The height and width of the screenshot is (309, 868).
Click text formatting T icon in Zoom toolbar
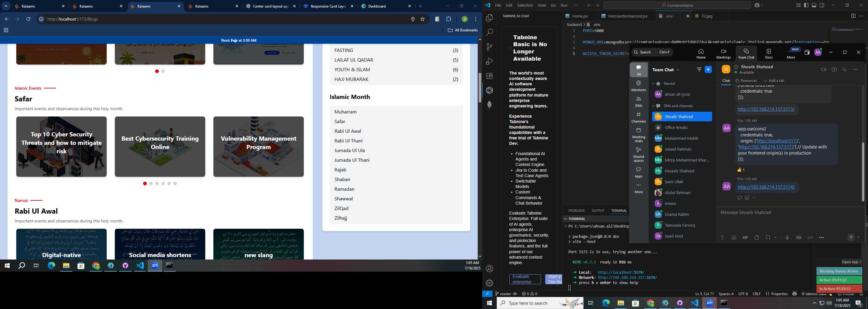[x=722, y=237]
